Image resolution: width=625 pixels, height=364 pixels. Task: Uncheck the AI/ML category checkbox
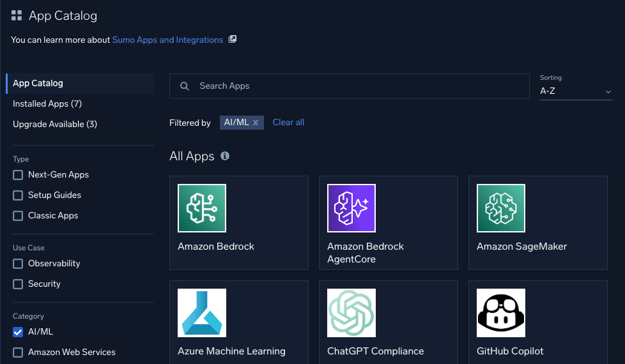click(18, 331)
